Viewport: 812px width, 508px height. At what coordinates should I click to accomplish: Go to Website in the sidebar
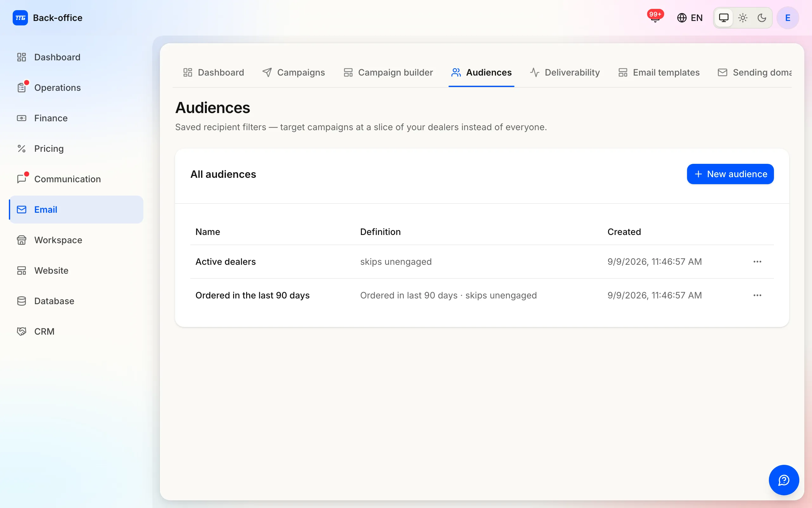76,271
